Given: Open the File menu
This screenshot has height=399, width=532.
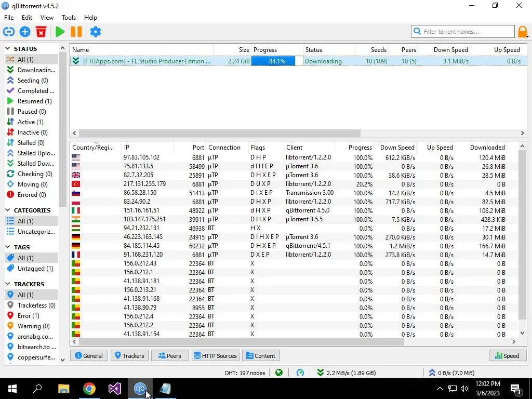Looking at the screenshot, I should [9, 18].
